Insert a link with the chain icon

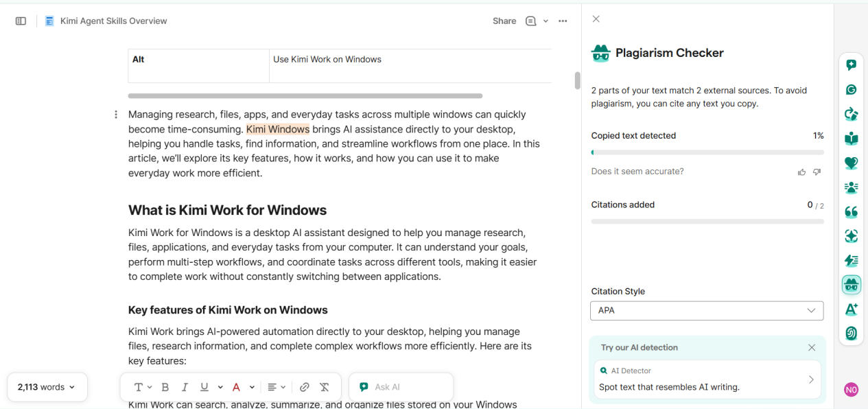click(305, 387)
